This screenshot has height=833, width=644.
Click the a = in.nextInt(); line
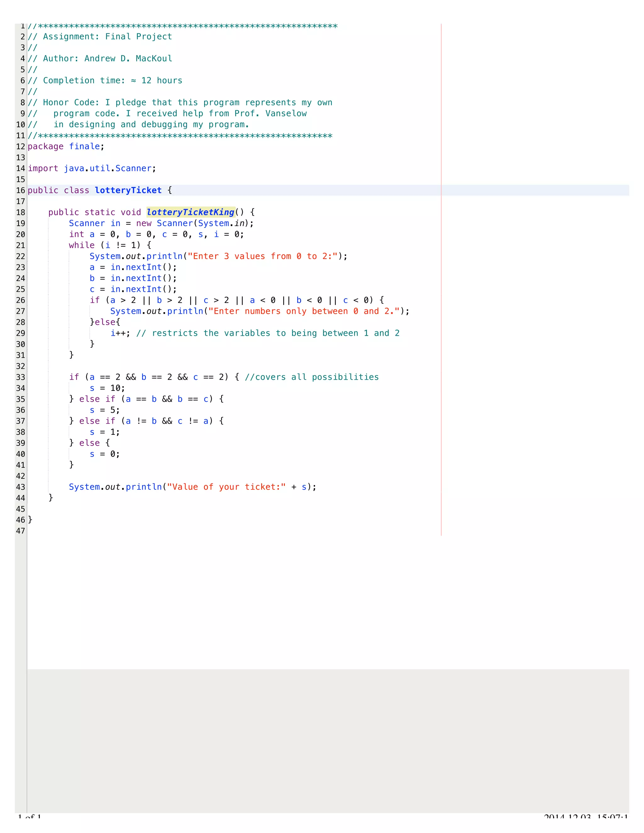[x=133, y=267]
